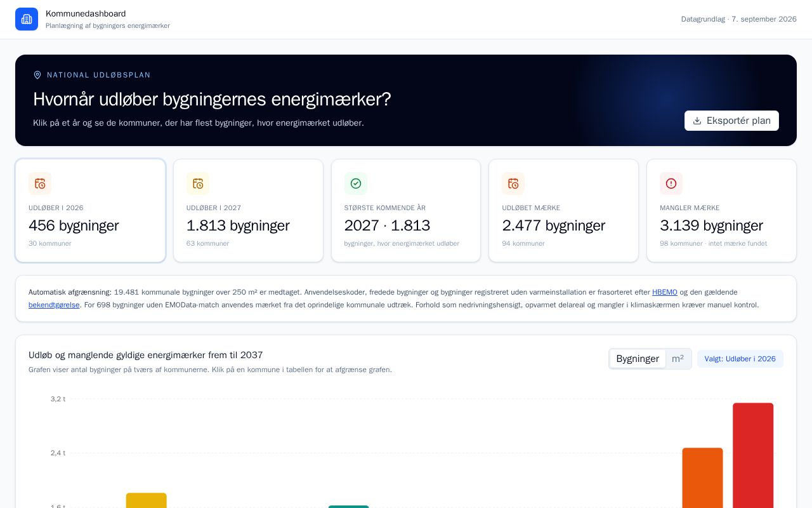
Task: Export the plan with Eksportér plan button
Action: pyautogui.click(x=731, y=121)
